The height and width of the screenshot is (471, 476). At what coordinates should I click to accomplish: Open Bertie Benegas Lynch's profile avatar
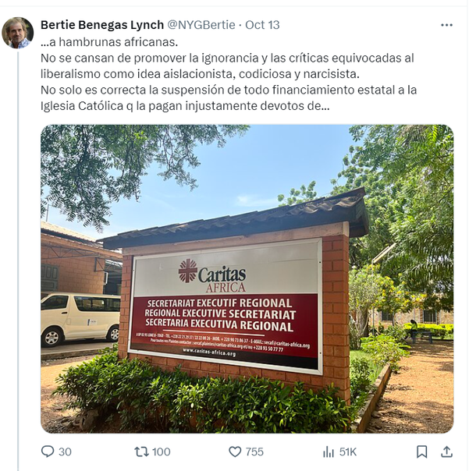click(x=18, y=33)
